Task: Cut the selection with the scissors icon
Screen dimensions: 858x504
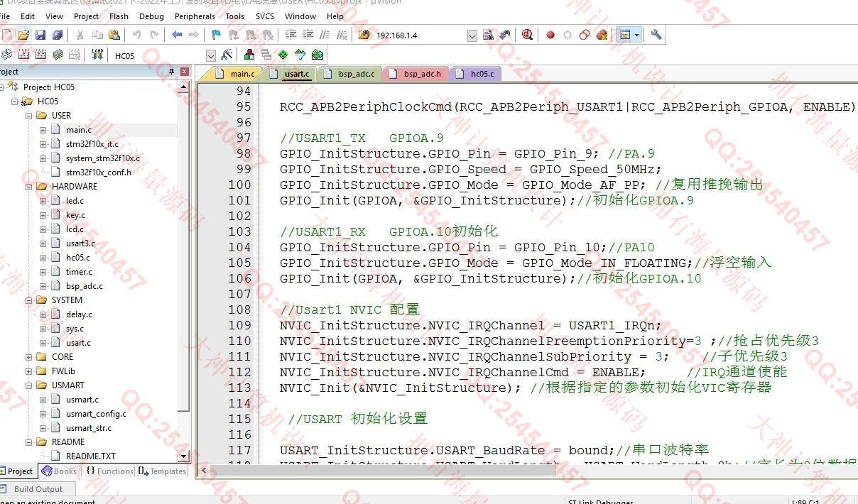Action: pos(80,35)
